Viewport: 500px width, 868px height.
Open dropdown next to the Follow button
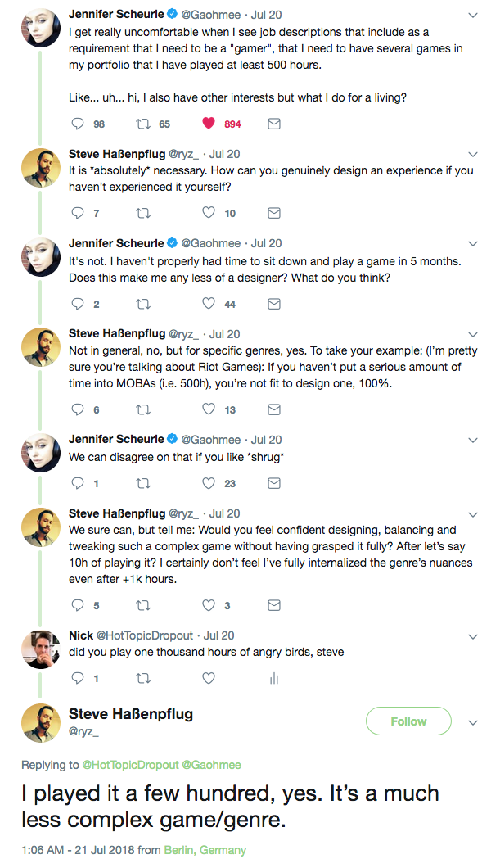473,722
